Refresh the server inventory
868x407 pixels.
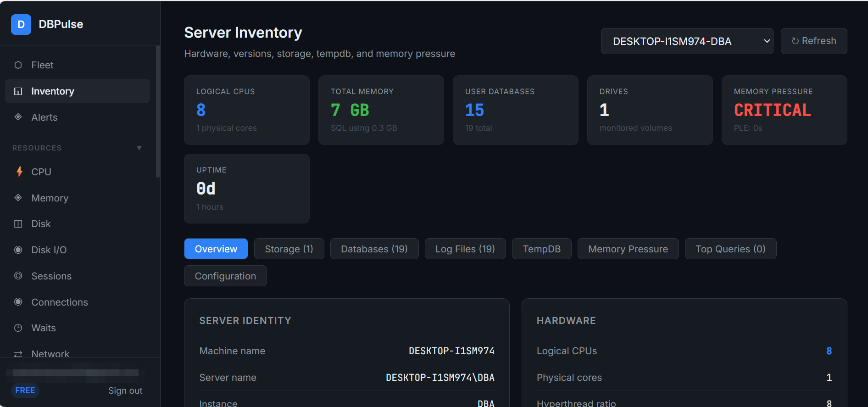point(814,41)
